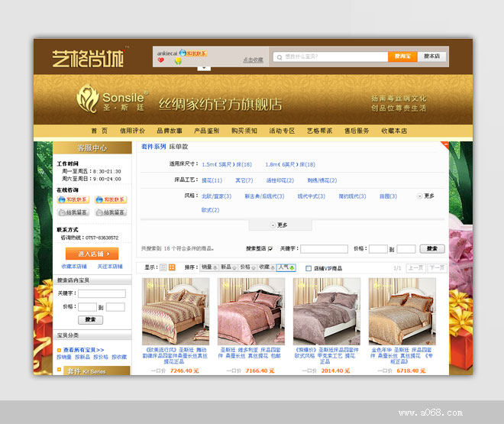Open the 艺格帮派 nav item
Viewport: 504px width, 424px height.
(319, 131)
